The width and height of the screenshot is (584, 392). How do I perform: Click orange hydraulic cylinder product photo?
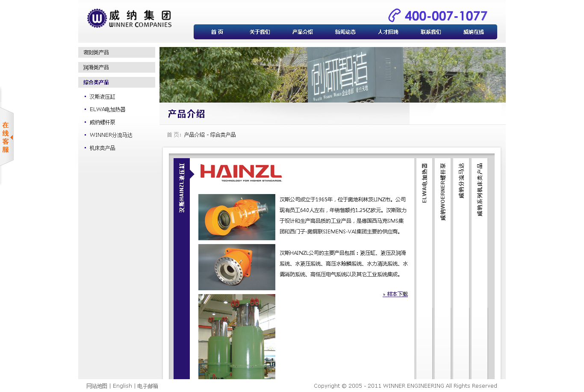pyautogui.click(x=236, y=217)
